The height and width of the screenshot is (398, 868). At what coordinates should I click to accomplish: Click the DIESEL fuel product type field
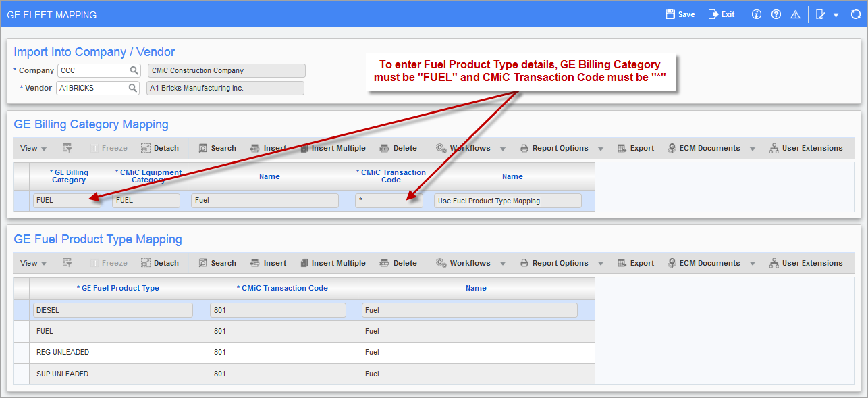tap(113, 310)
